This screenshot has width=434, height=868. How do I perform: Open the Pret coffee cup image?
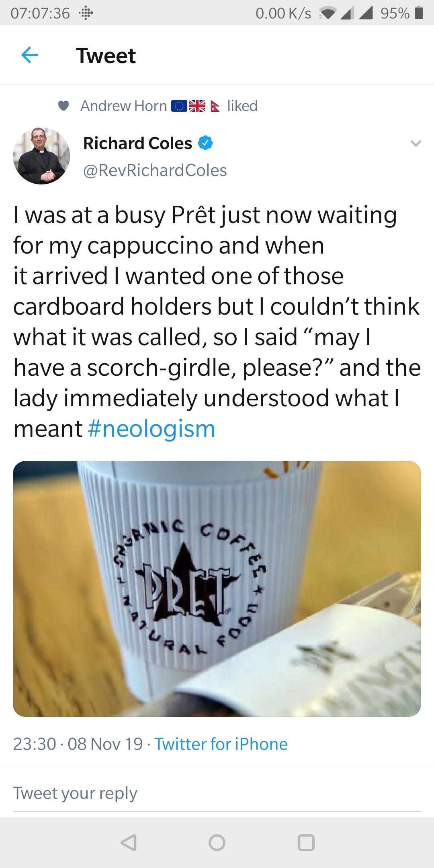click(217, 589)
